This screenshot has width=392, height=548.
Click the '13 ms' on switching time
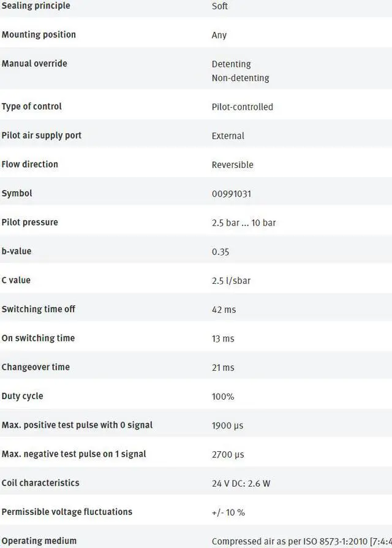point(223,338)
